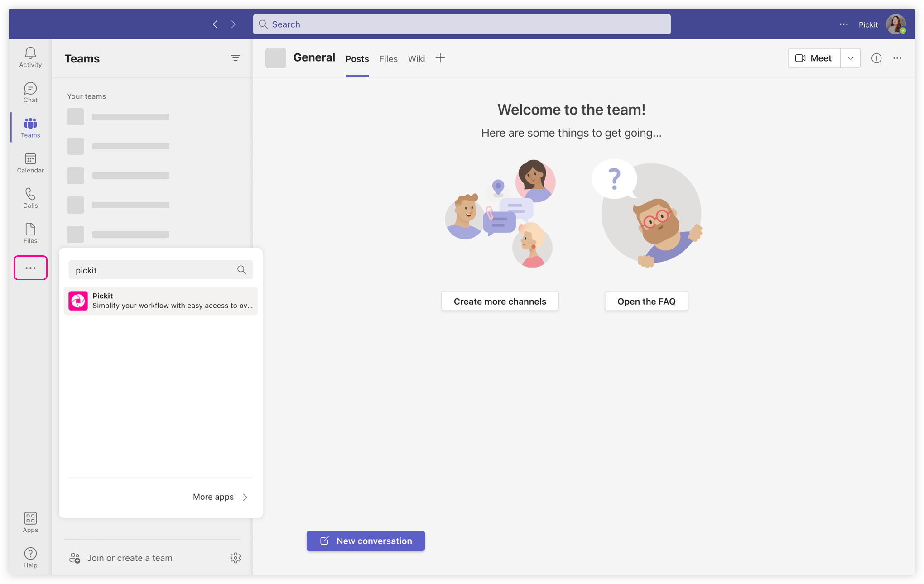Open the Apps store icon
The height and width of the screenshot is (584, 924).
(30, 522)
